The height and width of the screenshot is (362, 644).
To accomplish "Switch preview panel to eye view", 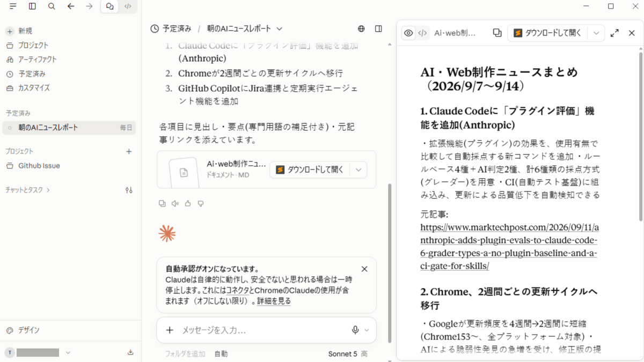I will tap(408, 33).
